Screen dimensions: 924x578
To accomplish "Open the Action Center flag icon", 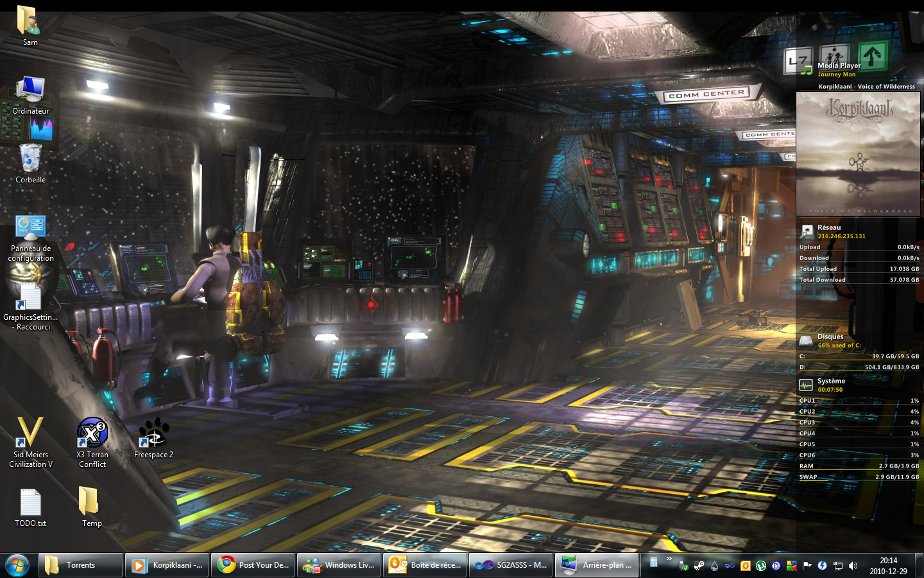I will 807,566.
